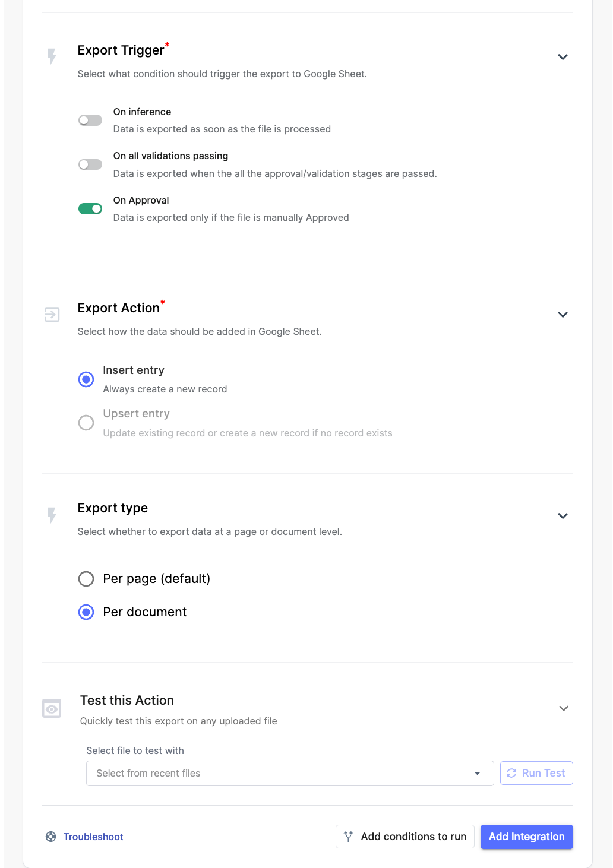Disable the On Approval toggle
This screenshot has width=613, height=868.
[x=90, y=208]
